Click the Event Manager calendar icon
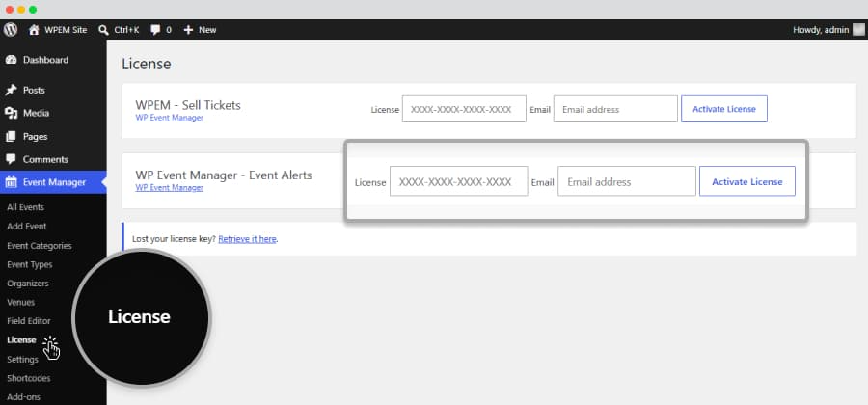 click(11, 182)
